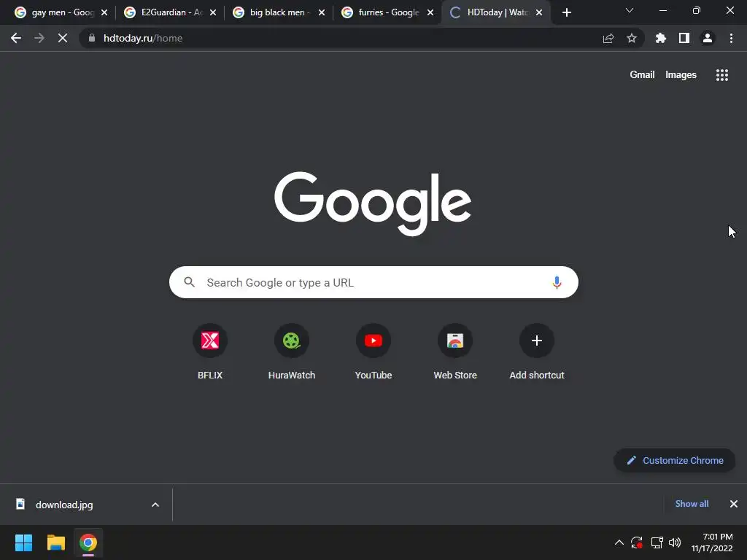The width and height of the screenshot is (747, 560).
Task: Open Chrome's three-dot menu
Action: point(731,38)
